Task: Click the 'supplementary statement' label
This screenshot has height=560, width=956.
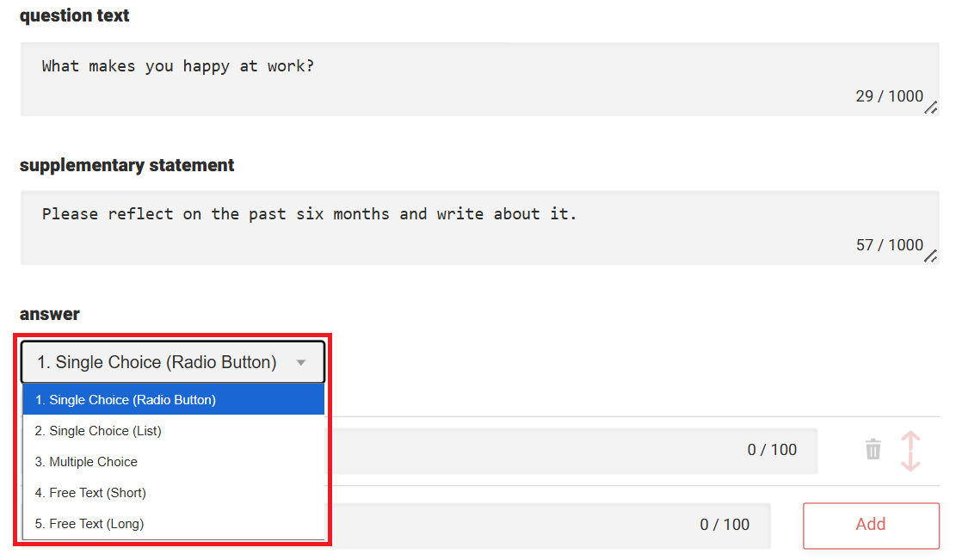Action: 127,165
